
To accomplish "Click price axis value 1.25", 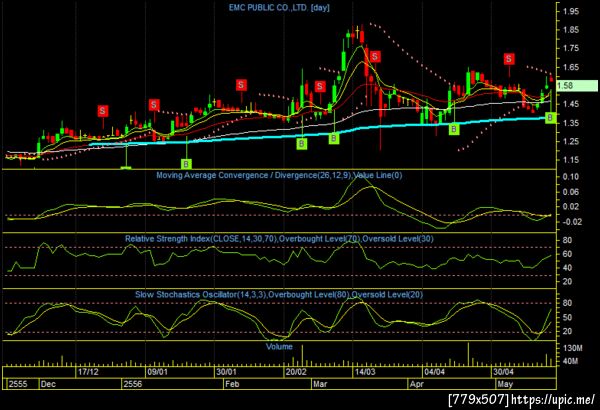I will (x=571, y=141).
